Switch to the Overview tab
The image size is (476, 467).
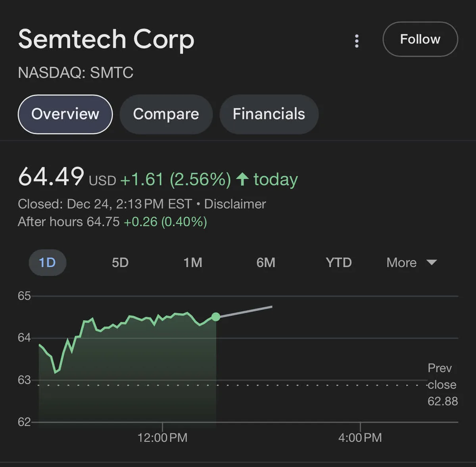65,114
